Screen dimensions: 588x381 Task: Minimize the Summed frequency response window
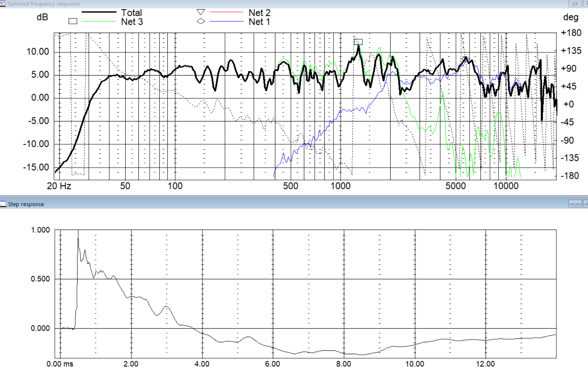pyautogui.click(x=575, y=4)
